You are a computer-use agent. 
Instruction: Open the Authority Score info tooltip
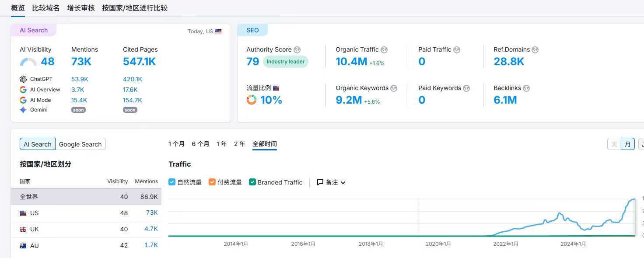pos(297,49)
